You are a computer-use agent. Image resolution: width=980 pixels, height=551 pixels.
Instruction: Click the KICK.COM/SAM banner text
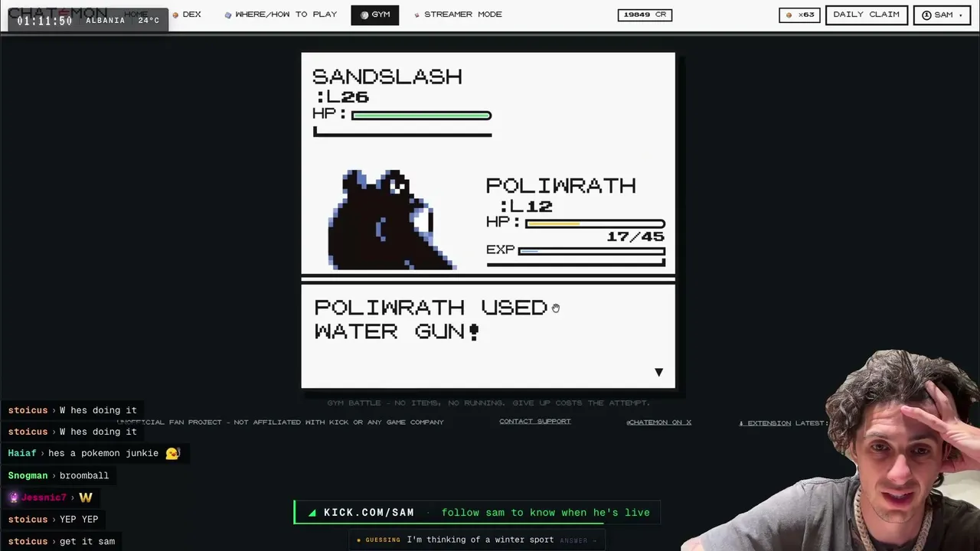tap(369, 513)
